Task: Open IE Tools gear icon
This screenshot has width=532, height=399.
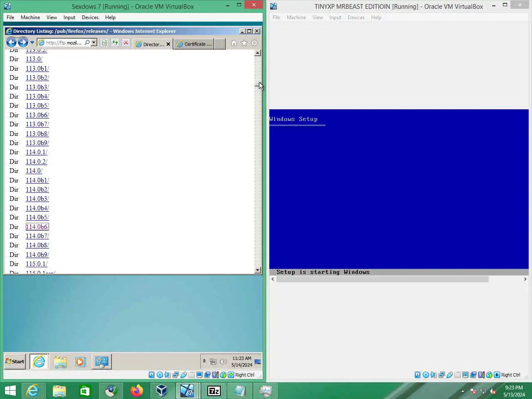Action: 254,43
